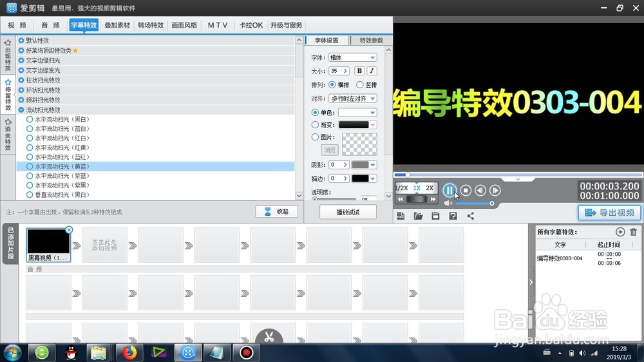Open the 特效参数 settings tab
This screenshot has width=644, height=362.
point(371,41)
